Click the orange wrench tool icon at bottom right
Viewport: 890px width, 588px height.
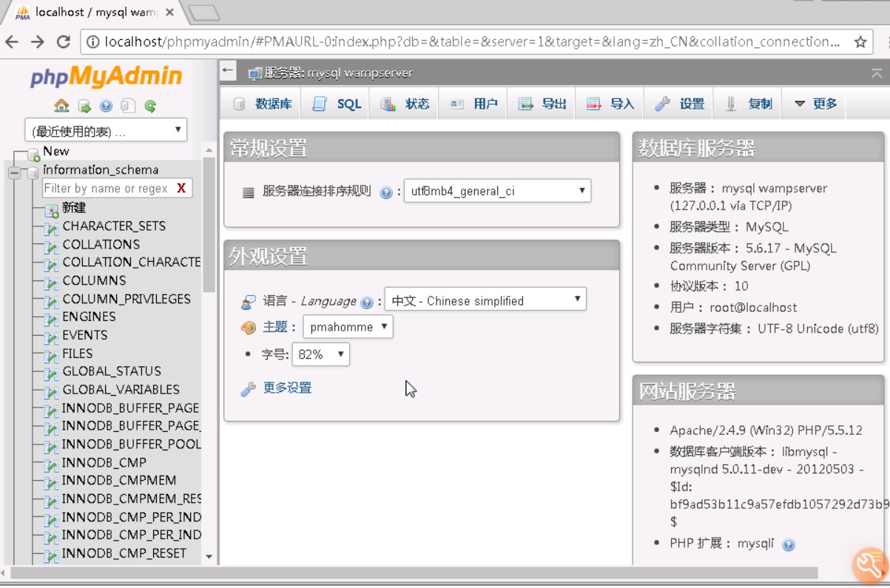coord(871,567)
